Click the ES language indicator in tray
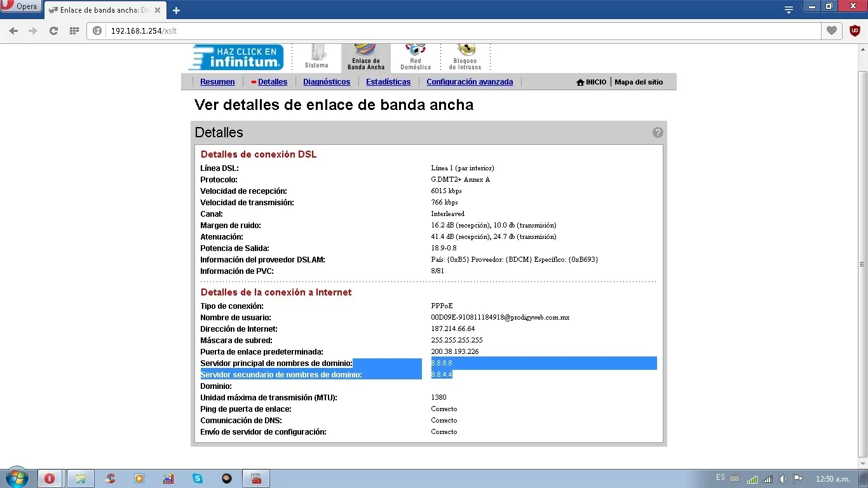 (720, 477)
